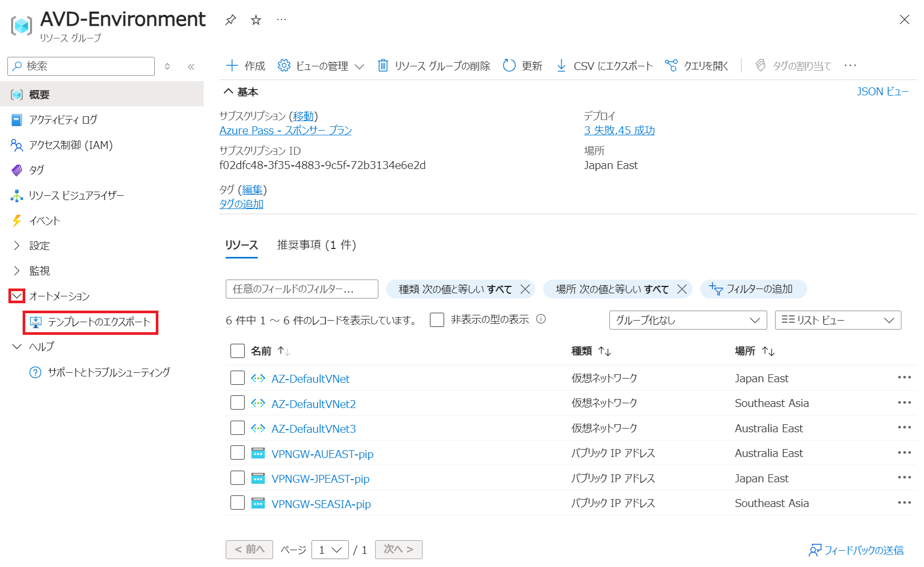Check the VPNGW-SEASIA-pip row checkbox

click(x=238, y=503)
